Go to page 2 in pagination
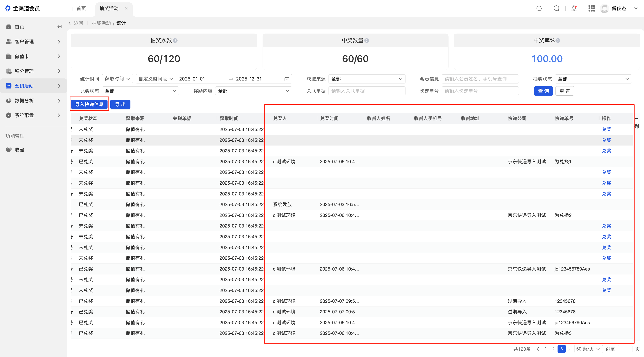644x357 pixels. [553, 349]
